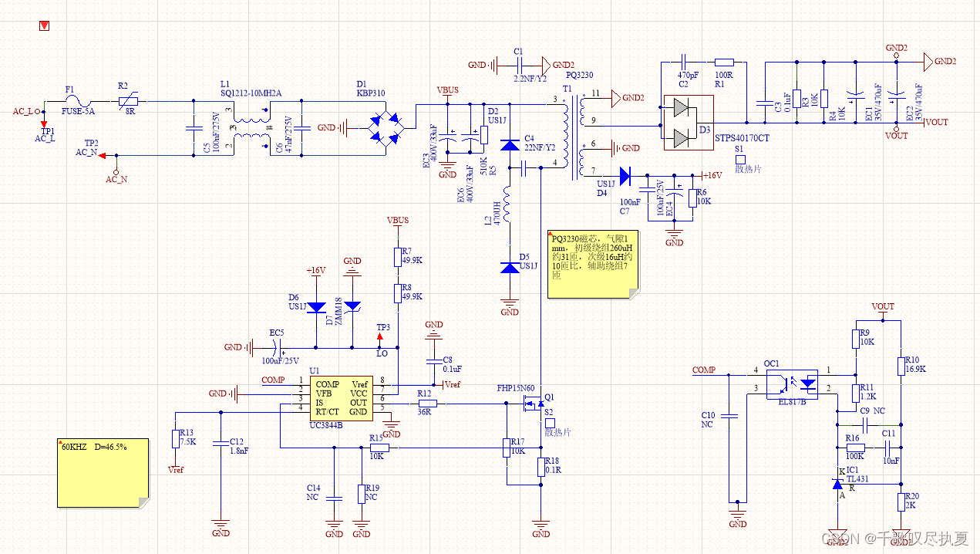Click the COMP net label left of U1
Image resolution: width=980 pixels, height=554 pixels.
[x=273, y=380]
